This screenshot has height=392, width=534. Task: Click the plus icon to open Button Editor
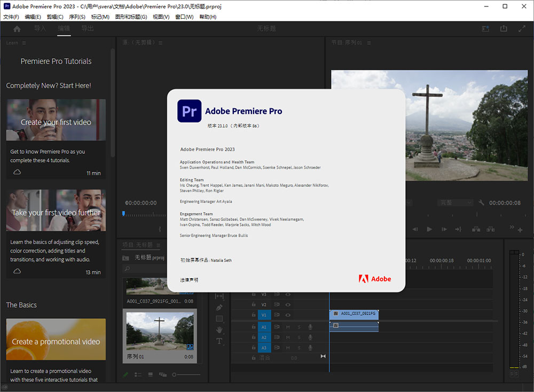click(520, 229)
